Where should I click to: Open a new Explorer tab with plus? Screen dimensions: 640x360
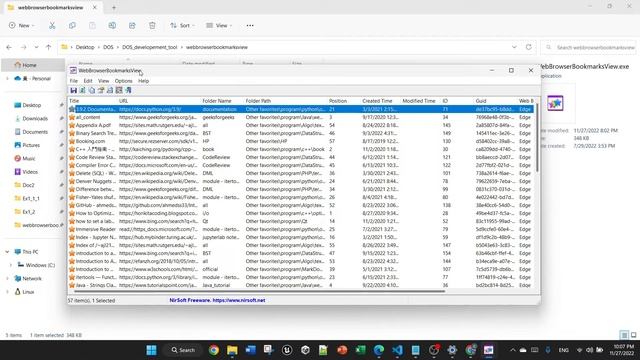pos(114,7)
